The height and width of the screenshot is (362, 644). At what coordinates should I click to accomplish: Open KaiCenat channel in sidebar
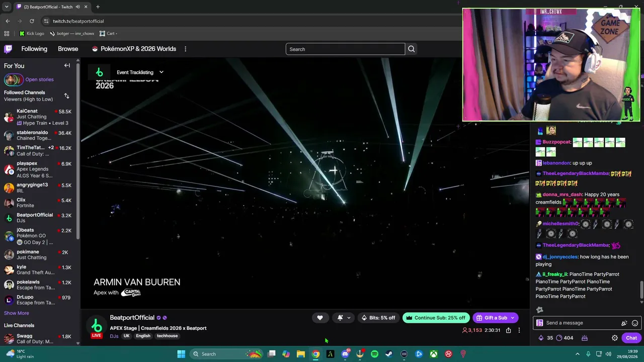click(38, 117)
